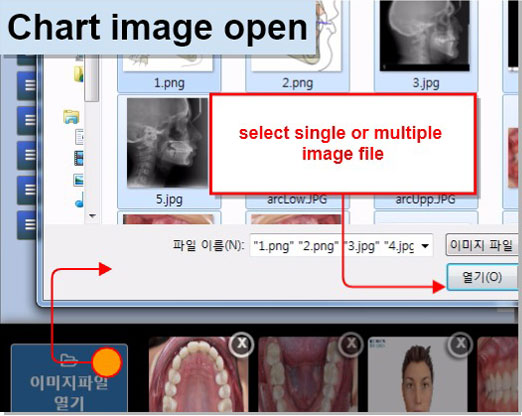Open the 이미지 파일 file type filter
Image resolution: width=522 pixels, height=416 pixels.
(x=482, y=245)
